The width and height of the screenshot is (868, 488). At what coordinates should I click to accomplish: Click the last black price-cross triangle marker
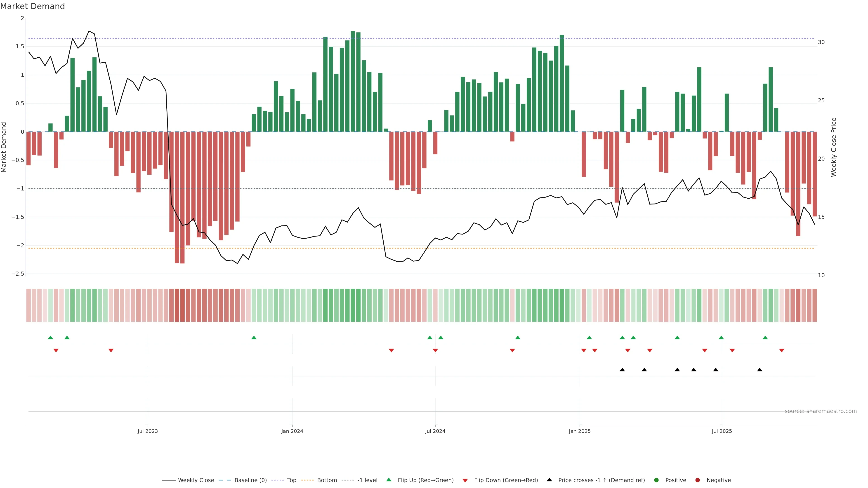759,370
